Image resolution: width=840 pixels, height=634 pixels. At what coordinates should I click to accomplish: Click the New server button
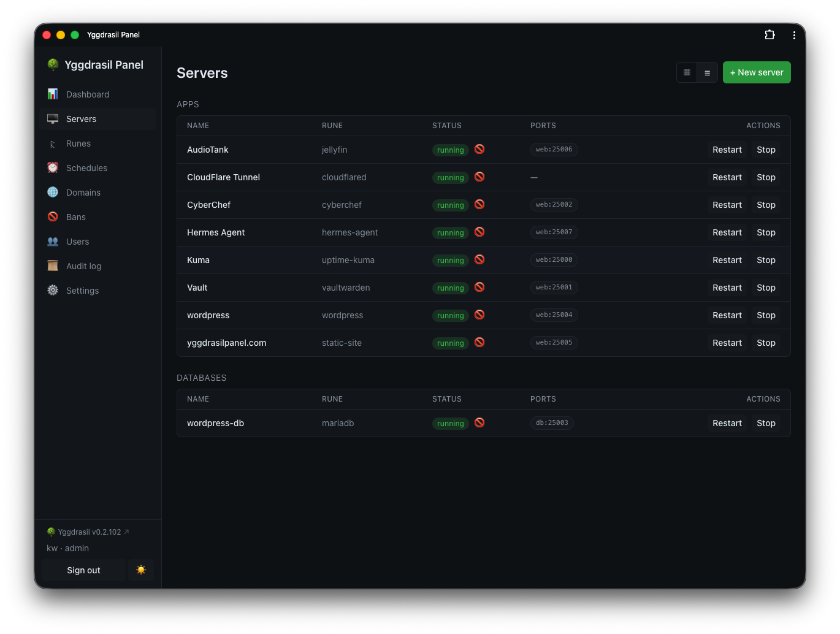coord(757,72)
